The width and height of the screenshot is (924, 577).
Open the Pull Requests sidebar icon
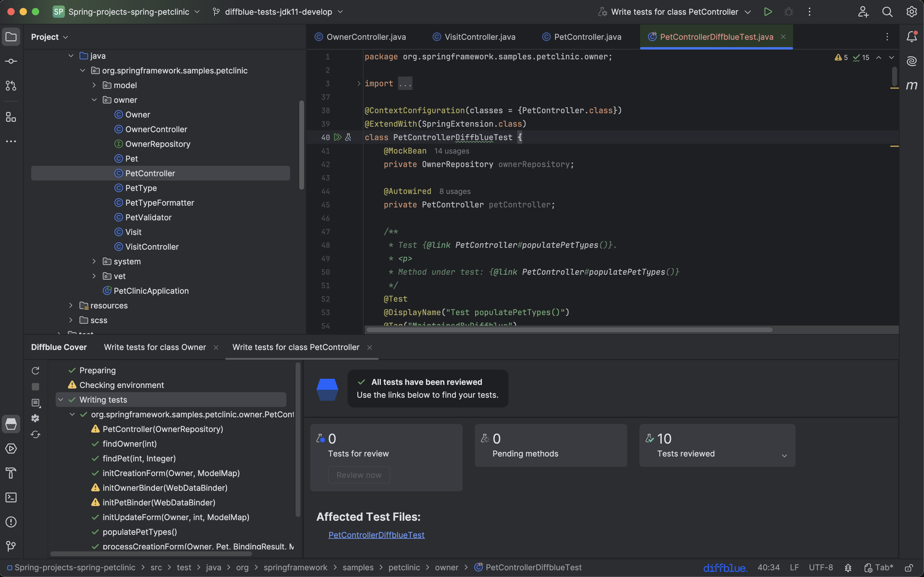[x=11, y=86]
